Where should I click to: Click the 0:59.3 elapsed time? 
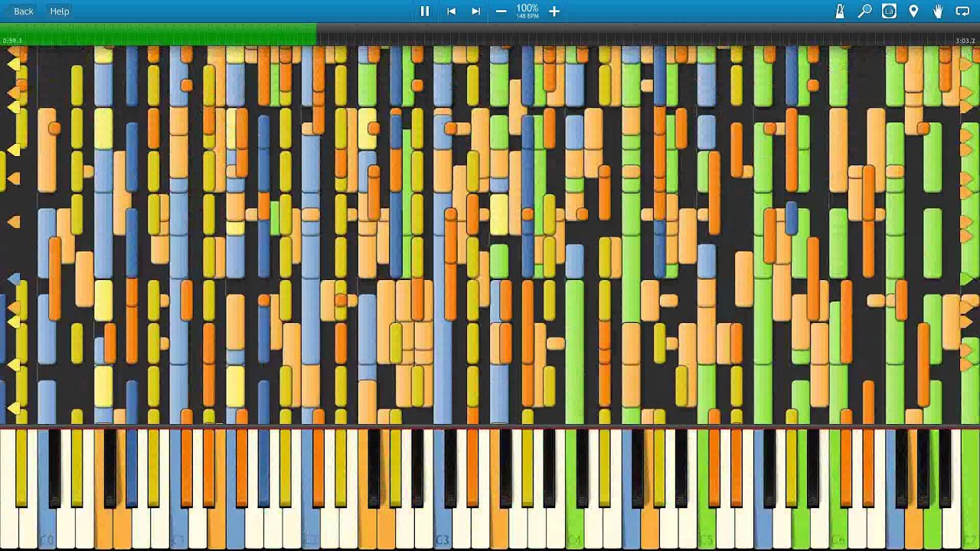click(x=12, y=41)
